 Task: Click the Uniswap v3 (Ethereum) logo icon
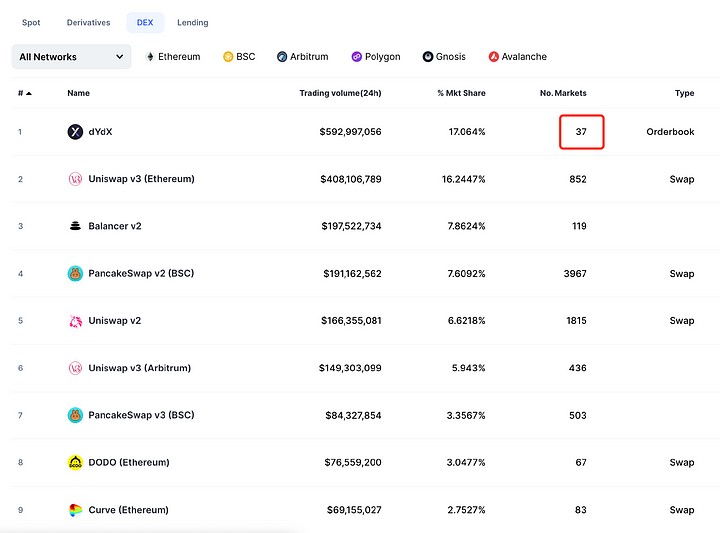(75, 179)
